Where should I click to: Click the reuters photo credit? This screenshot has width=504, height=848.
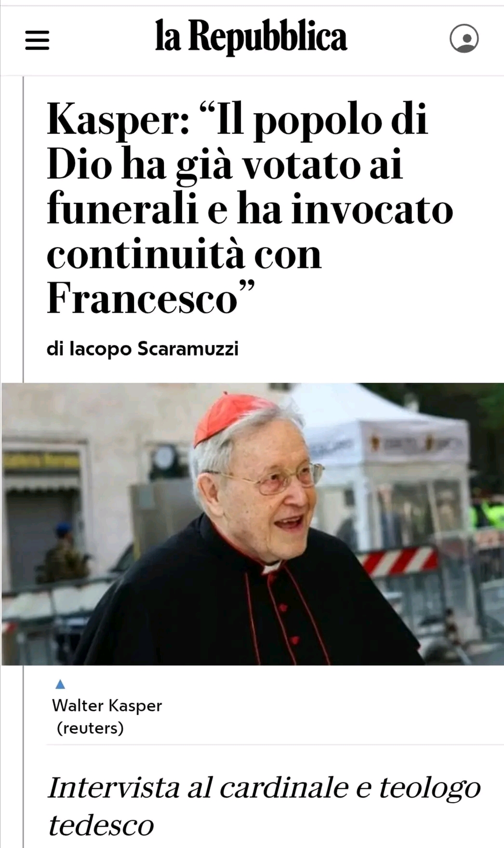[90, 728]
